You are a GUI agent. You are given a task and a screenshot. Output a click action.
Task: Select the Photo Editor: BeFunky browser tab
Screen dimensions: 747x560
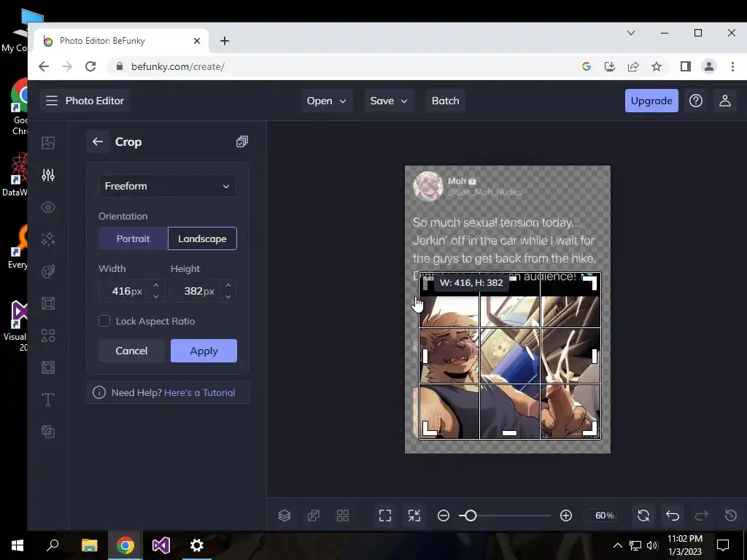click(122, 41)
